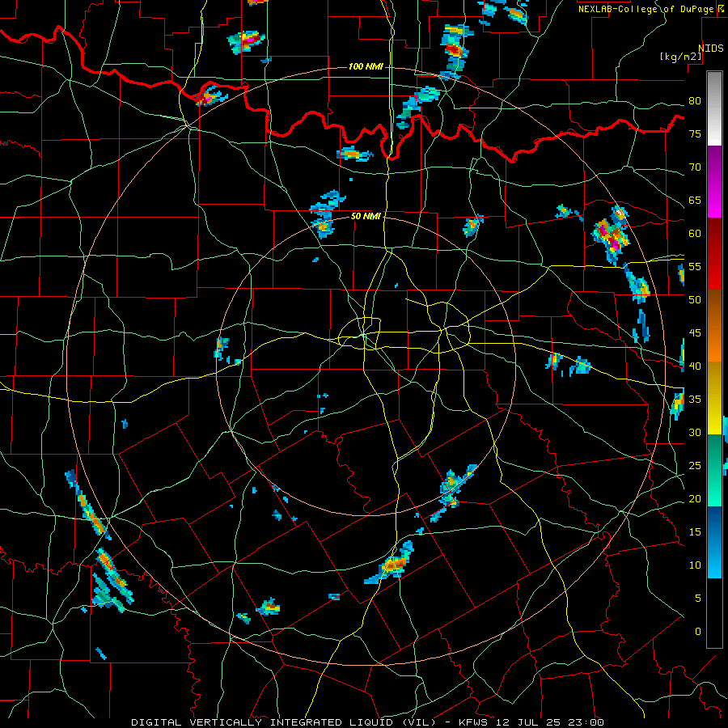Pick the gray-white top segment of color bar
Viewport: 728px width, 728px height.
point(714,108)
